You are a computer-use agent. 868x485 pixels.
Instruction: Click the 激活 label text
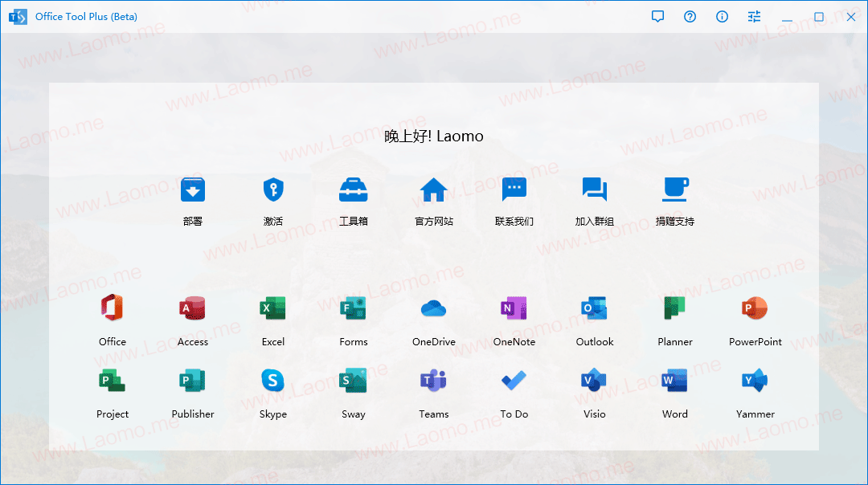(x=273, y=221)
